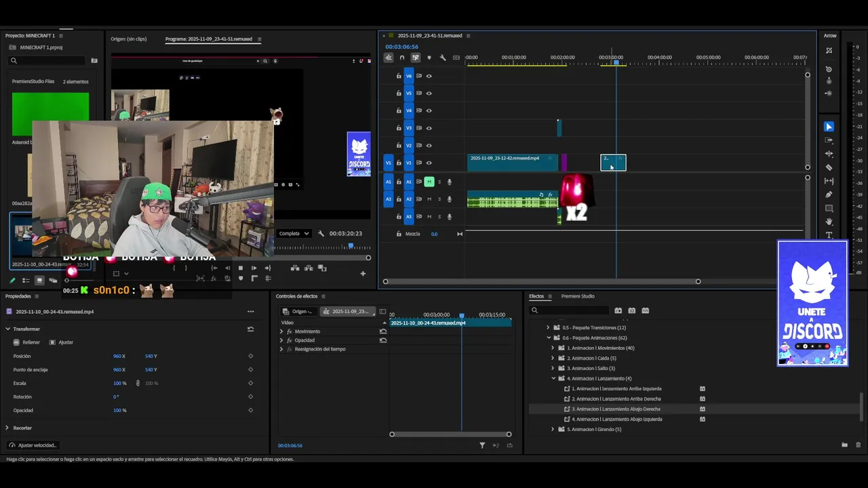Enable voice-over record on A1

tap(449, 182)
